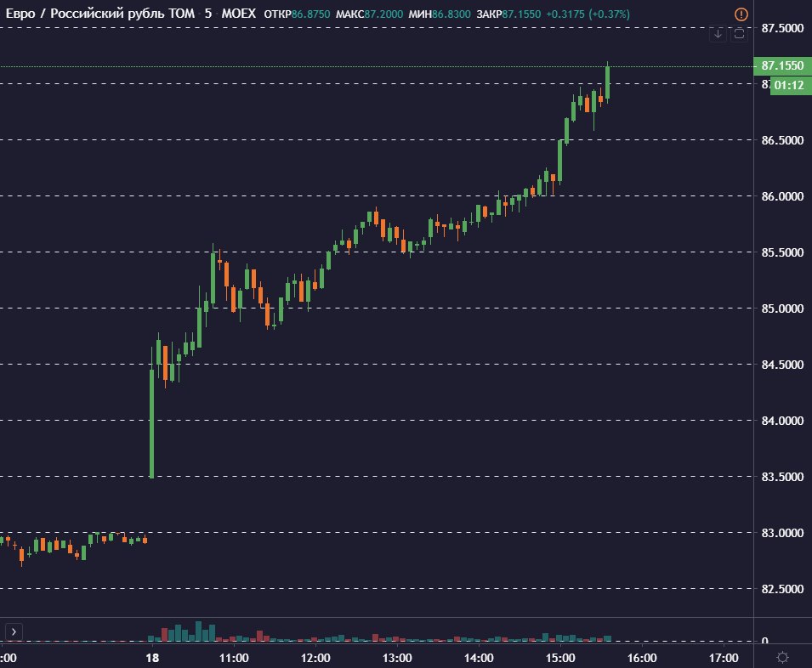Image resolution: width=812 pixels, height=668 pixels.
Task: Click the maximize chart icon near the top right
Action: [x=739, y=34]
